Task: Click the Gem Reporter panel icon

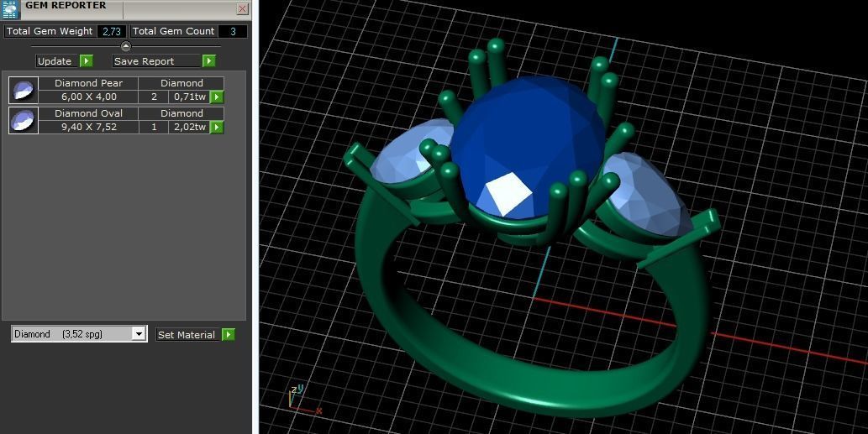Action: 11,9
